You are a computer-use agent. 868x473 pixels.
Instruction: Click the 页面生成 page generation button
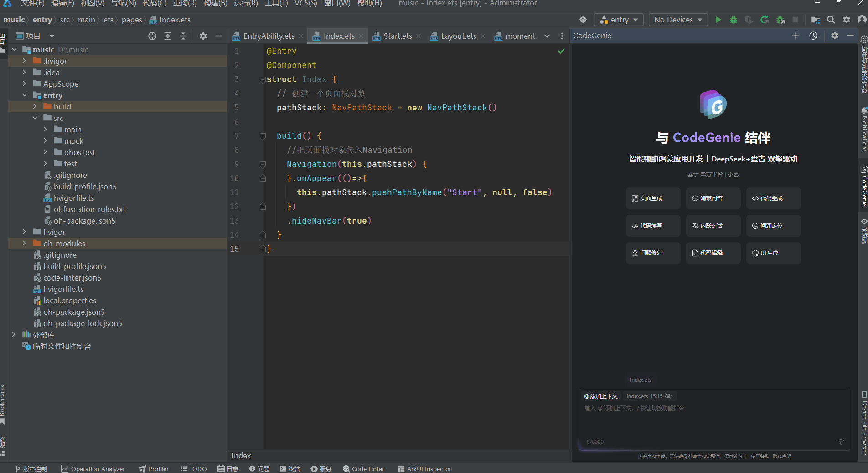coord(653,198)
